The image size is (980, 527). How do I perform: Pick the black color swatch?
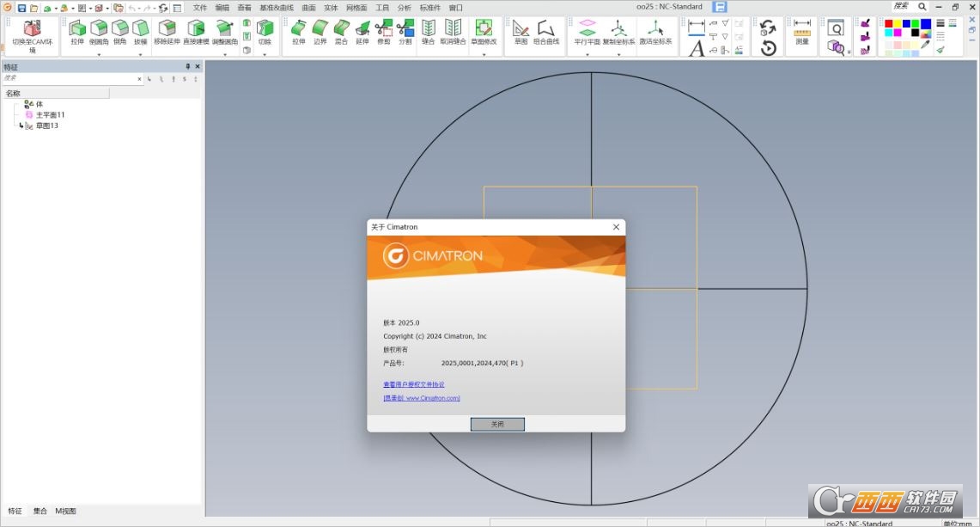click(x=915, y=33)
